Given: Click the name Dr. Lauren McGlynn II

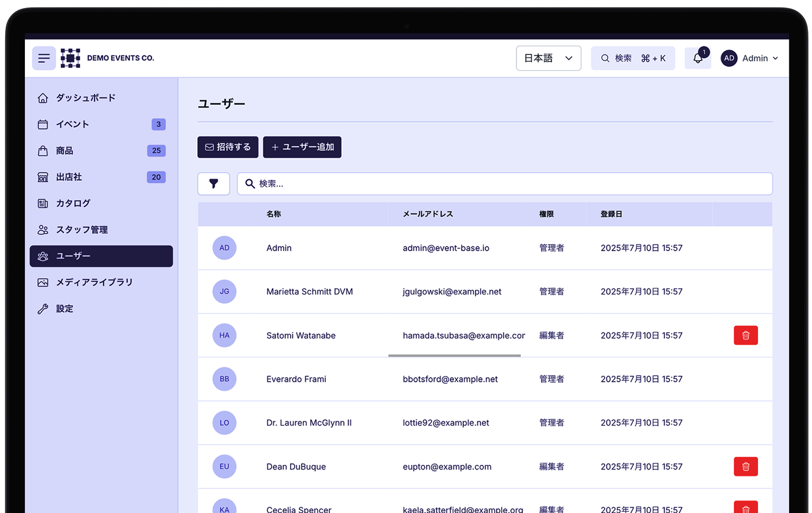Looking at the screenshot, I should pos(309,423).
